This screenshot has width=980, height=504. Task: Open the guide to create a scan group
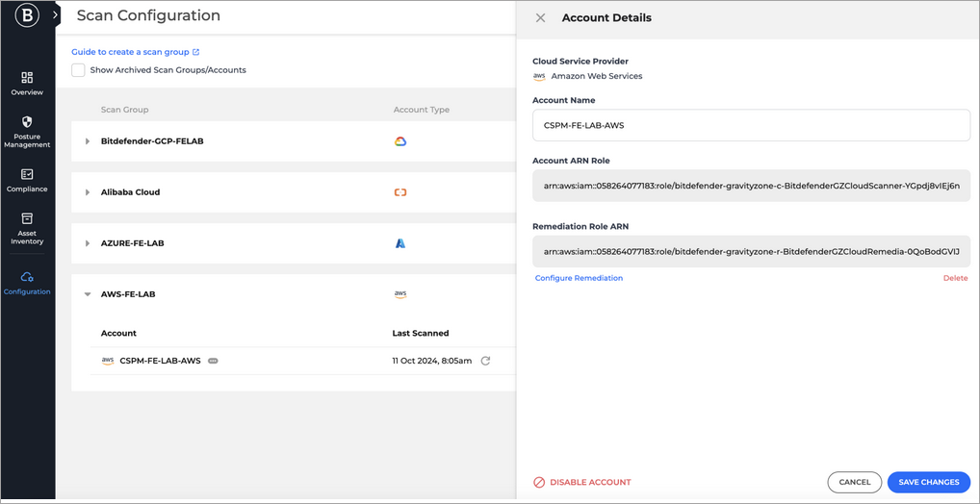135,52
